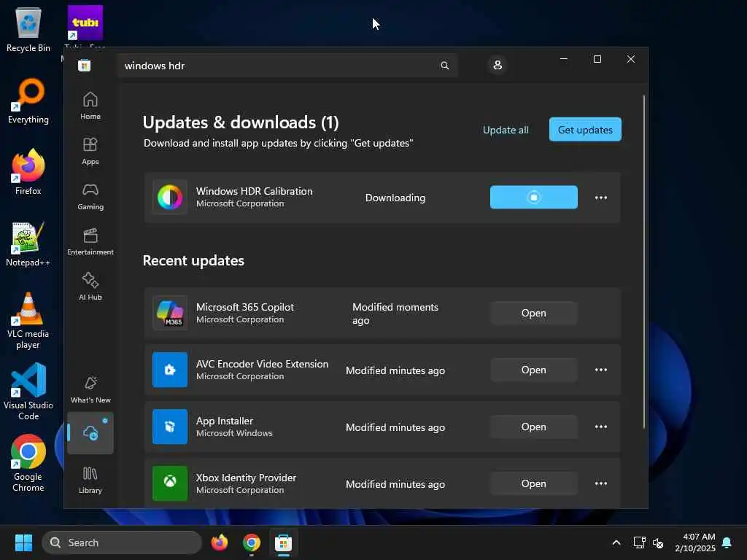Click the AVC Encoder Video Extension icon
Image resolution: width=747 pixels, height=560 pixels.
coord(170,370)
